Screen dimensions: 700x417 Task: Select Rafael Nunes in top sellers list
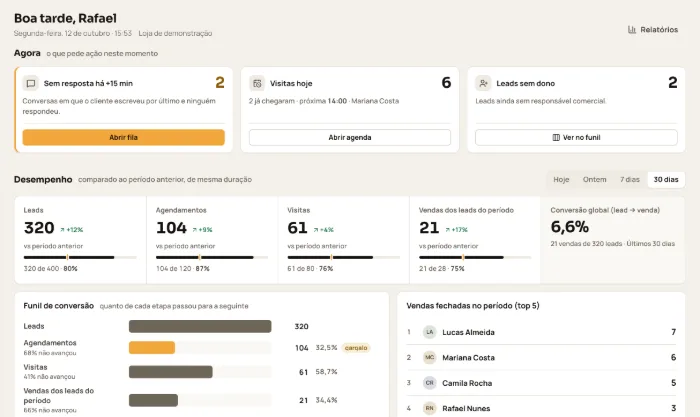(x=541, y=408)
